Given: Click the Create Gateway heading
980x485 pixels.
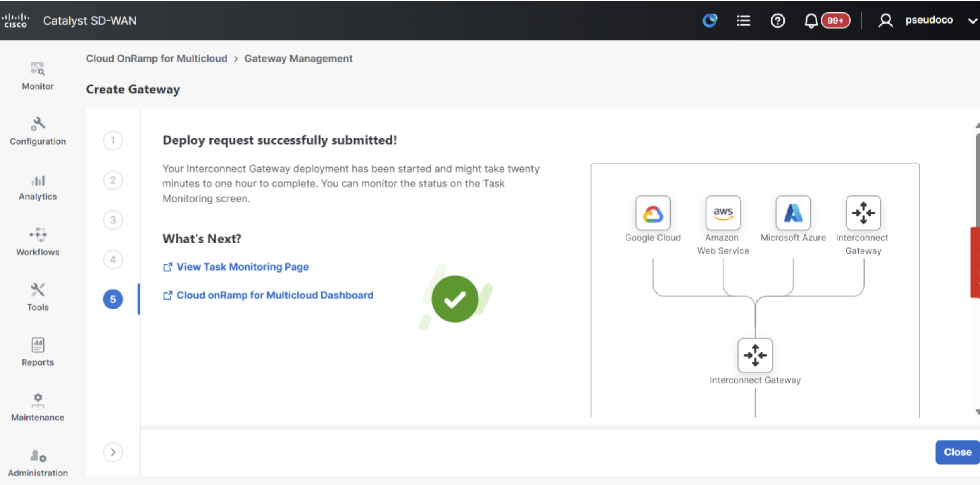Looking at the screenshot, I should pos(133,89).
